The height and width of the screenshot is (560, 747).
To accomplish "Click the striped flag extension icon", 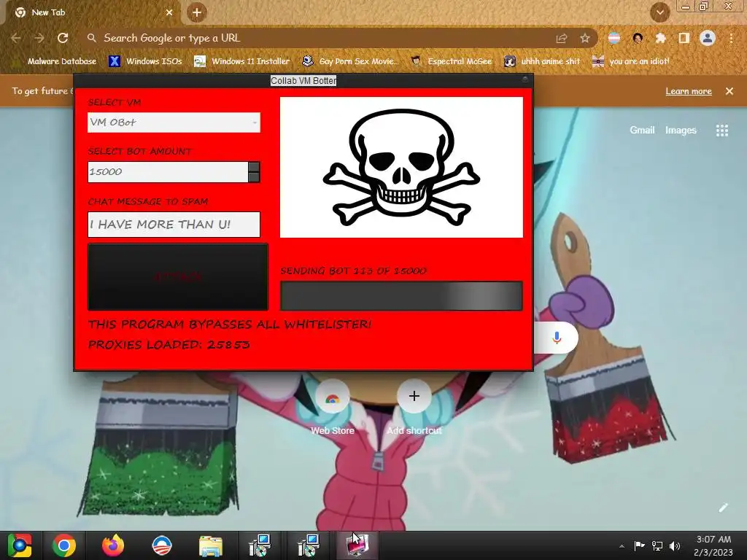I will [x=614, y=38].
